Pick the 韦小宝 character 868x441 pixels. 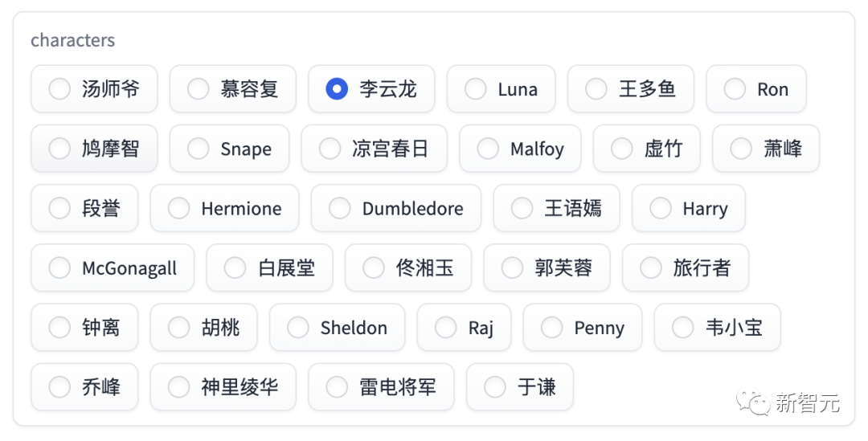coord(718,328)
